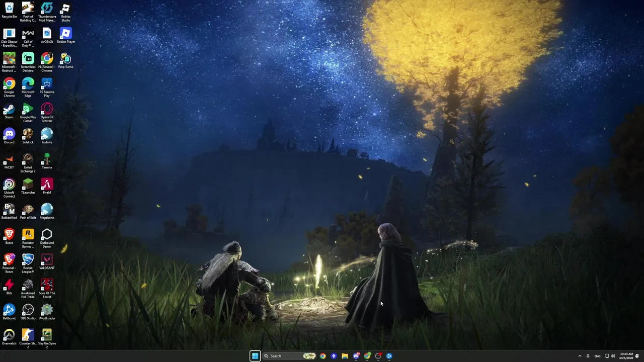Select the Call of Duty desktop icon

28,38
